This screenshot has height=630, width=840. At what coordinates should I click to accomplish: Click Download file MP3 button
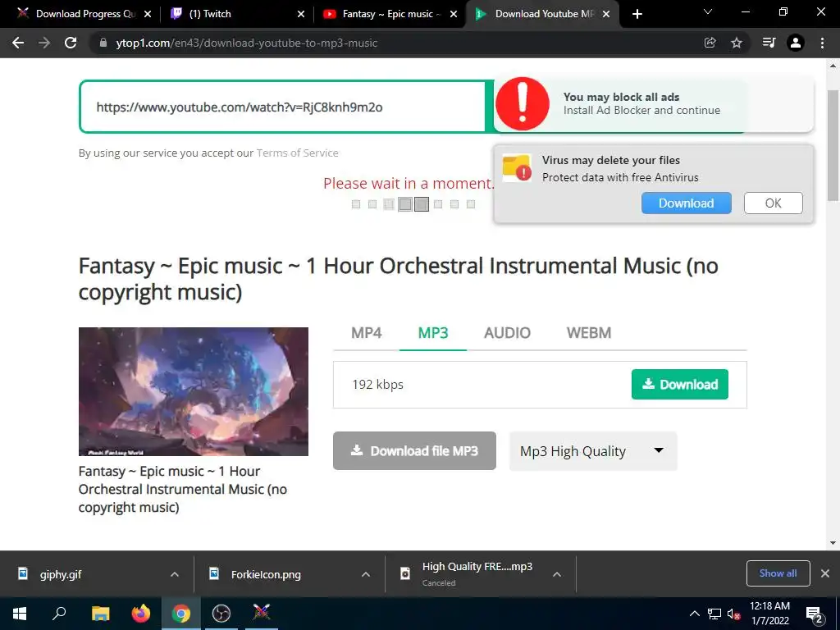coord(414,451)
